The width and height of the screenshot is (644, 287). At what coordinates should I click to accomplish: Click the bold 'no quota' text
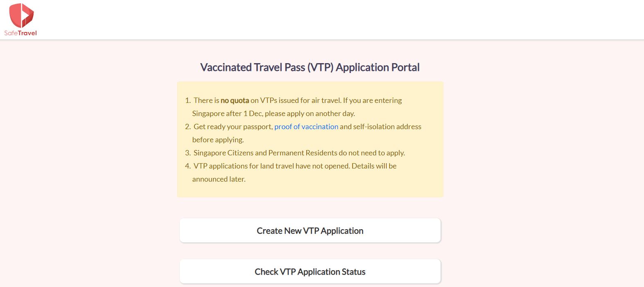[235, 100]
